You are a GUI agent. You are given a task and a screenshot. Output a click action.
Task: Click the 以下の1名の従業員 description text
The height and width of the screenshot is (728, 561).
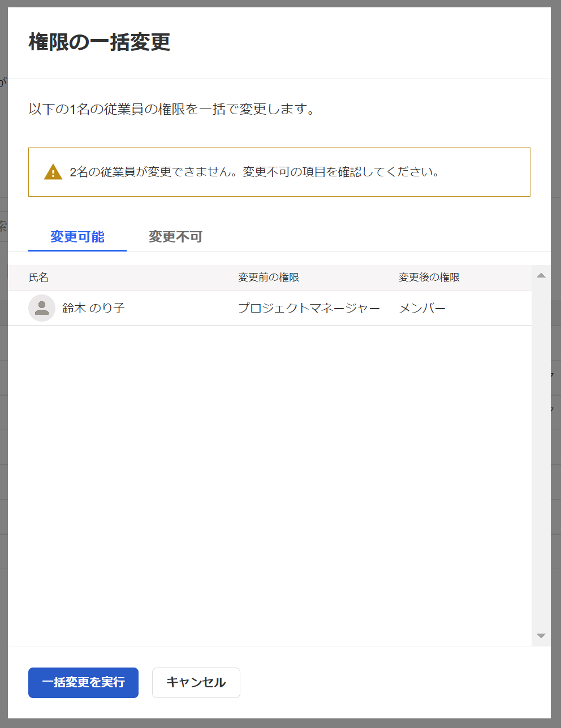pyautogui.click(x=172, y=109)
